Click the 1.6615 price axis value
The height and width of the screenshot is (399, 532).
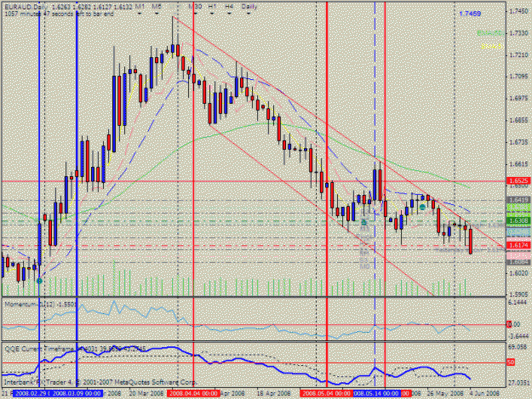tap(519, 163)
